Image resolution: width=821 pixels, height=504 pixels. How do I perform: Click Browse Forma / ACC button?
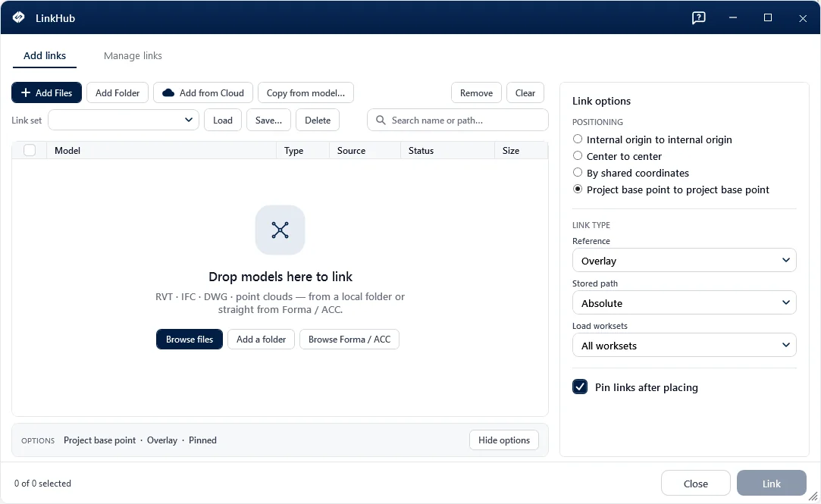[x=349, y=339]
